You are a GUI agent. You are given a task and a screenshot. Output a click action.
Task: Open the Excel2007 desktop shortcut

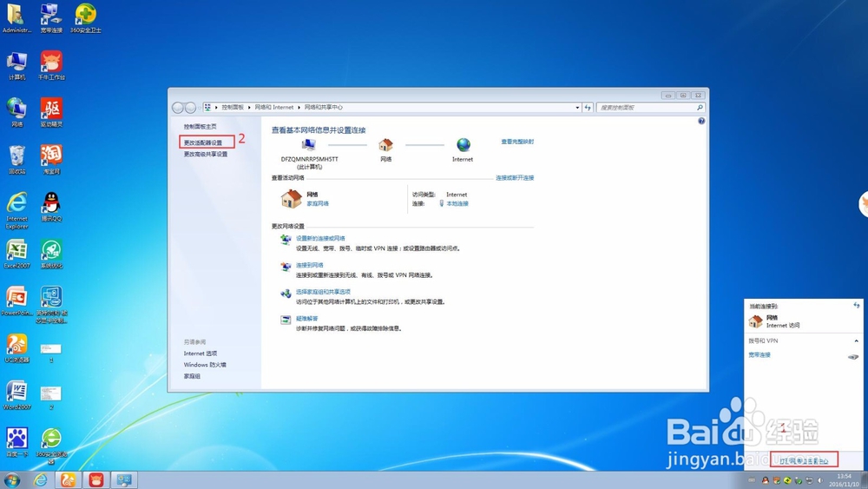click(16, 254)
